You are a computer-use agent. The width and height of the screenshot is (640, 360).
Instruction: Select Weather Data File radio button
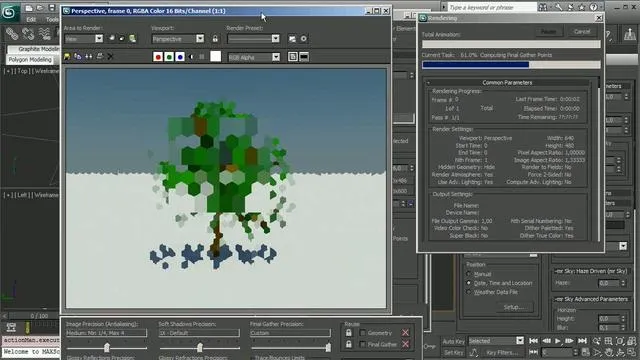click(469, 292)
